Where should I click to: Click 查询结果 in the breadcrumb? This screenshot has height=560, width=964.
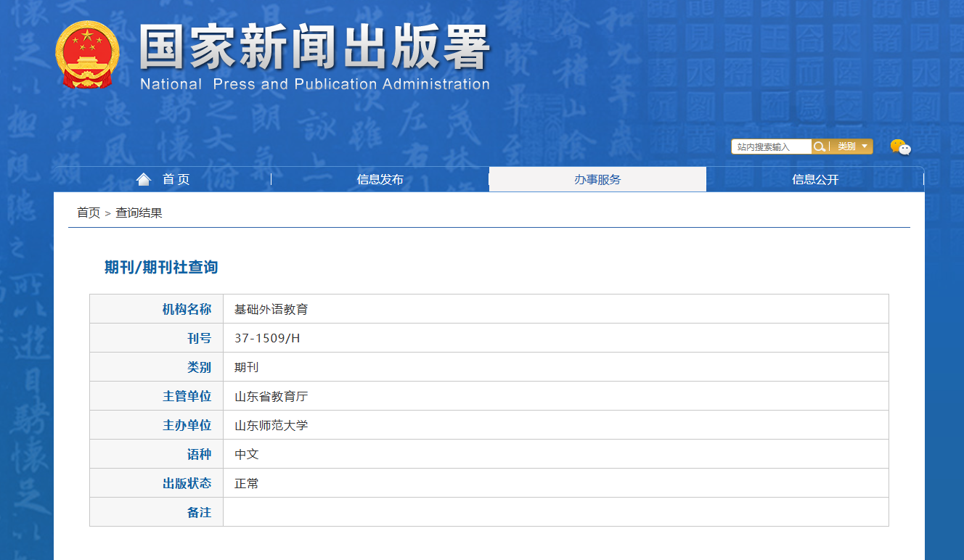click(x=139, y=213)
